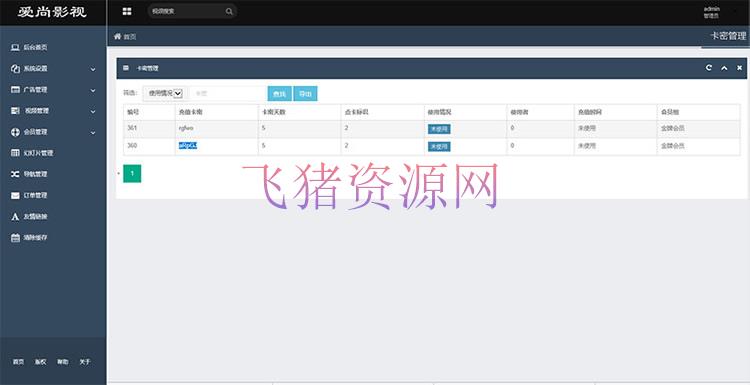Image resolution: width=750 pixels, height=385 pixels.
Task: Click the icon beside 系统设置
Action: 15,68
